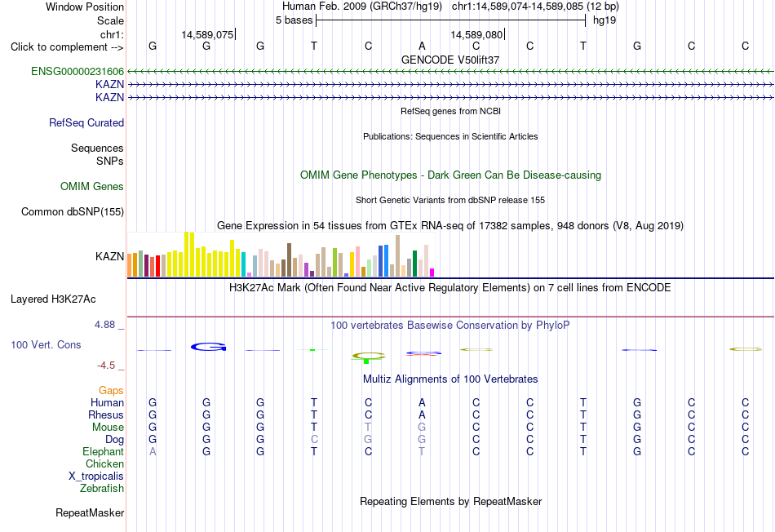Select the X_tropicalis species row label
Viewport: 775px width, 532px height.
click(96, 477)
